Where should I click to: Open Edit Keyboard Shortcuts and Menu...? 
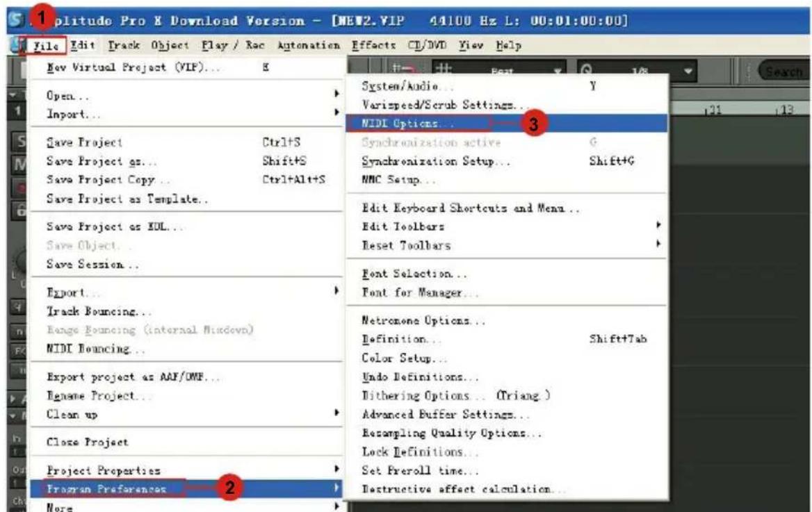[x=507, y=208]
